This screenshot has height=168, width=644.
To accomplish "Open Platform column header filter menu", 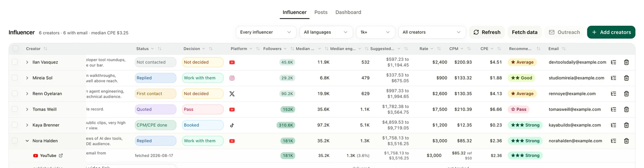I will click(251, 49).
